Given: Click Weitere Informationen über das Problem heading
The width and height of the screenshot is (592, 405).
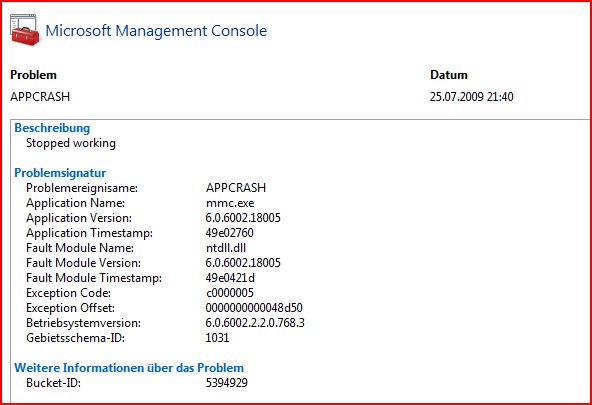Looking at the screenshot, I should (129, 368).
